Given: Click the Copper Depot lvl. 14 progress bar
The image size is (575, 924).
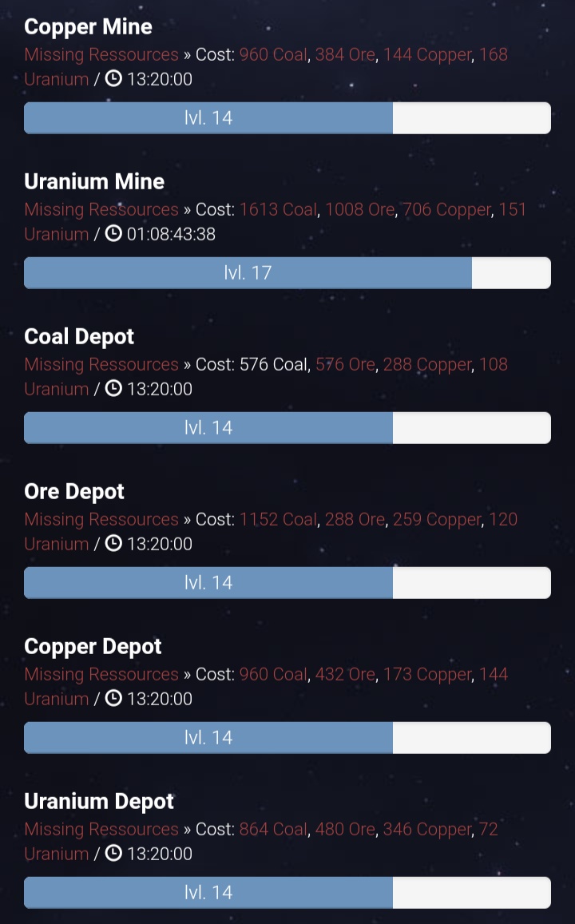Looking at the screenshot, I should (287, 738).
